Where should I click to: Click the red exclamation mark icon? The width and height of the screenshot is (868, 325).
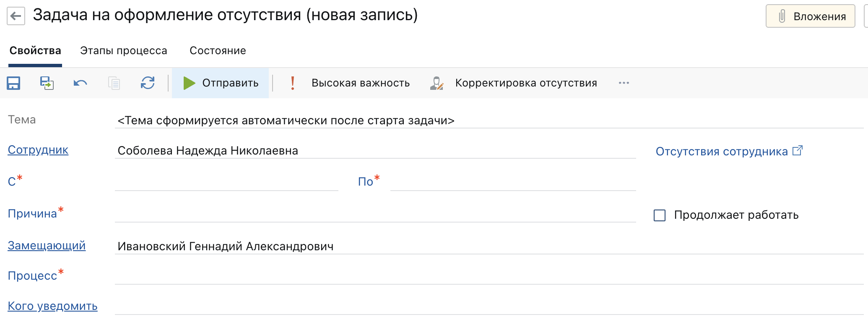293,83
